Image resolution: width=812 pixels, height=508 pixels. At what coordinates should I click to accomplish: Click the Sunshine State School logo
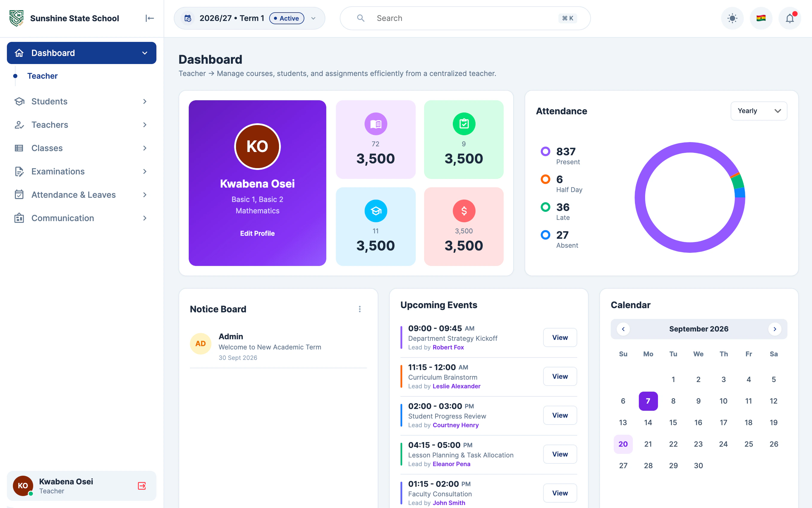click(16, 18)
